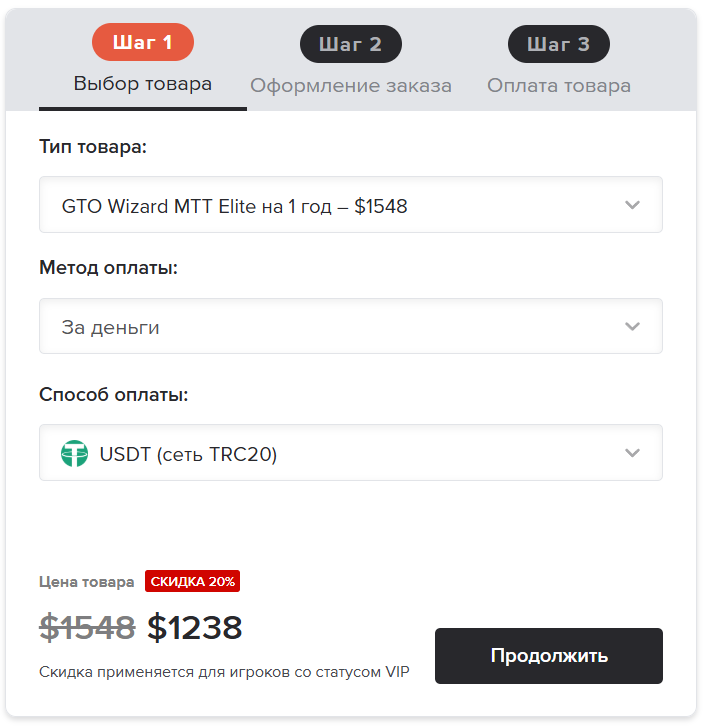The width and height of the screenshot is (706, 727).
Task: Click the crossed-out $1548 original price
Action: pos(87,627)
